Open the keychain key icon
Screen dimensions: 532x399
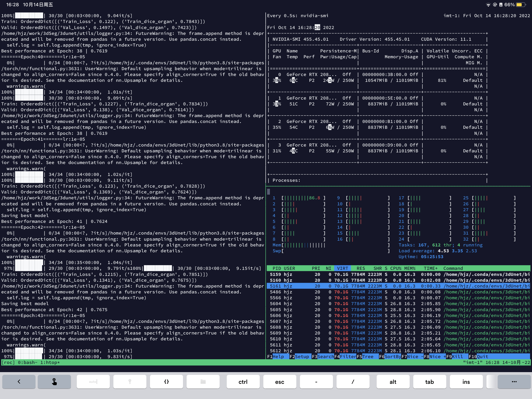click(130, 381)
